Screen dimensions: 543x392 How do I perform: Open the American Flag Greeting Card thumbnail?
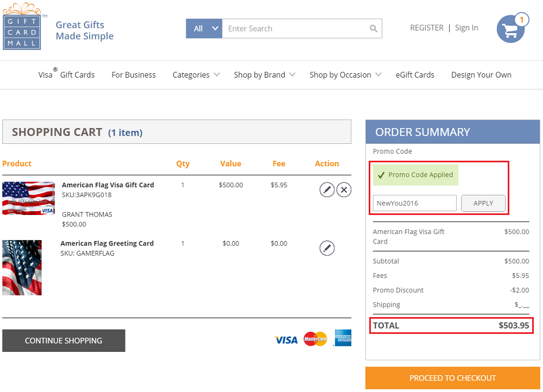(x=22, y=268)
